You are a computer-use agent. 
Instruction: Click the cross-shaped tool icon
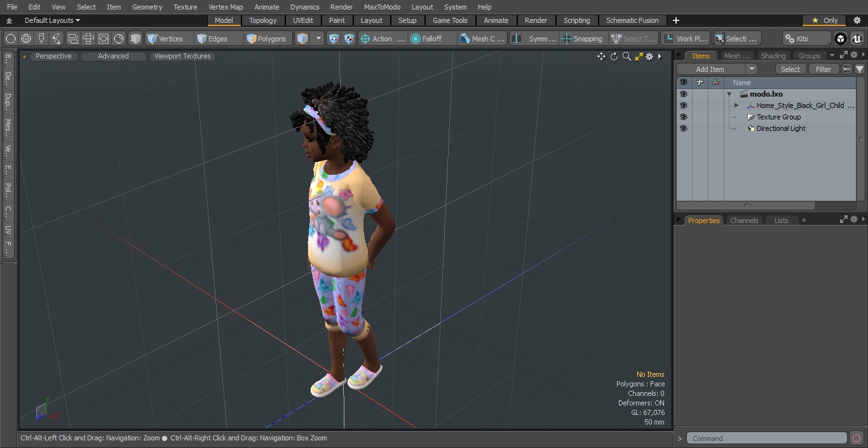(x=88, y=39)
